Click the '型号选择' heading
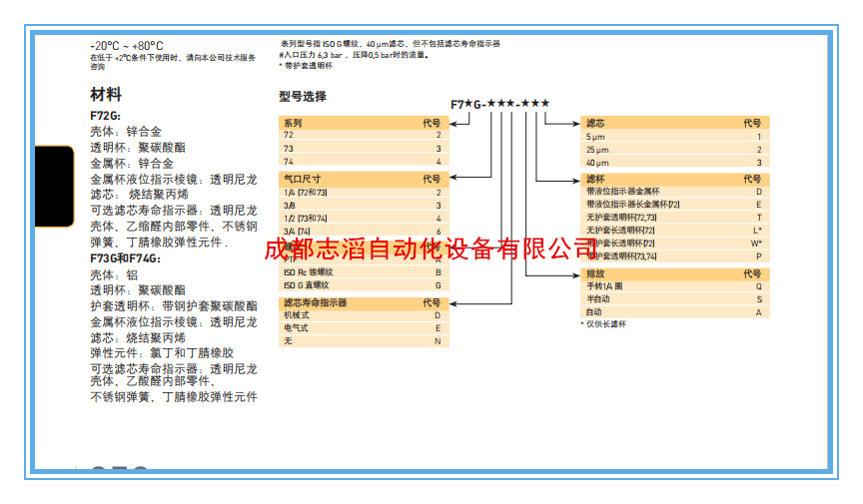This screenshot has width=863, height=504. click(303, 97)
